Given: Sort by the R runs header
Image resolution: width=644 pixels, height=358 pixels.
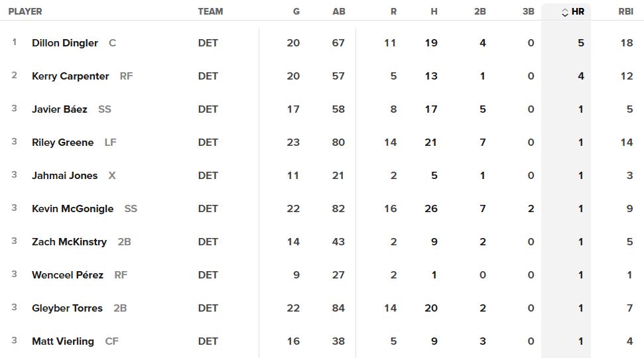Looking at the screenshot, I should 393,11.
